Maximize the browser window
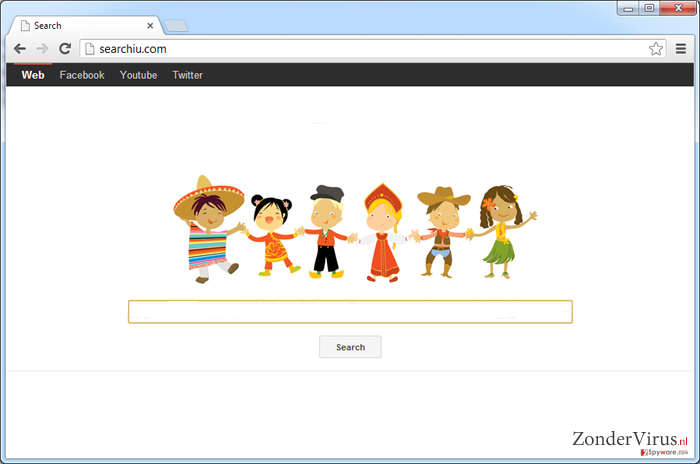 [649, 8]
